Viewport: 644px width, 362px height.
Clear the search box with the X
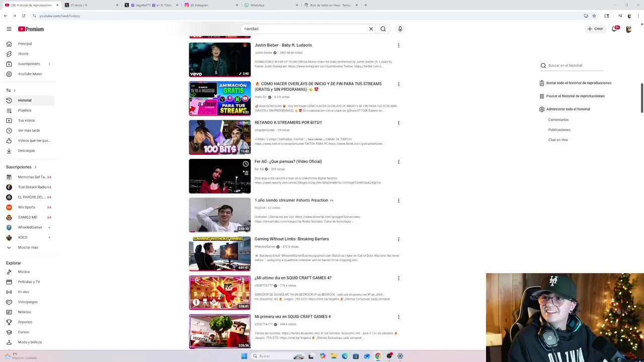(371, 29)
